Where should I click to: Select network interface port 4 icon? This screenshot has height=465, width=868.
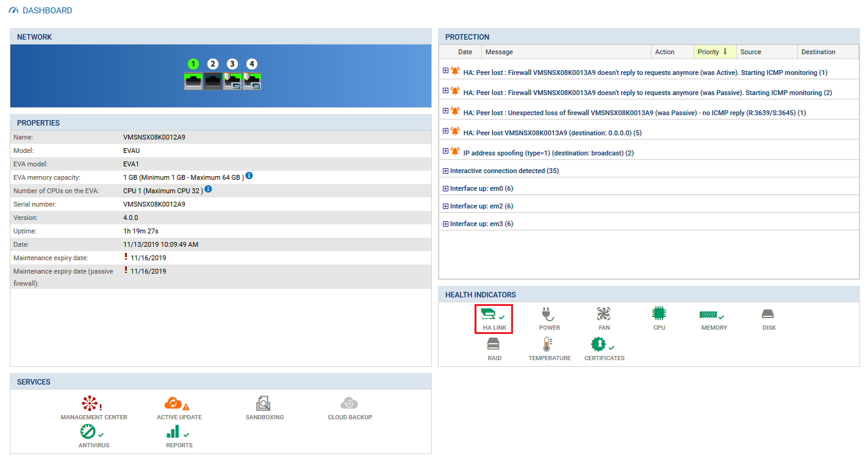pos(252,80)
